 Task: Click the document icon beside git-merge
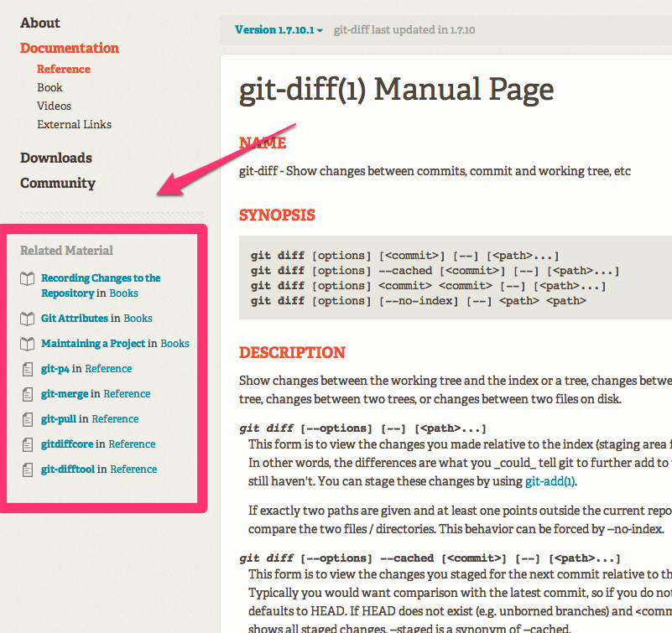pos(28,394)
